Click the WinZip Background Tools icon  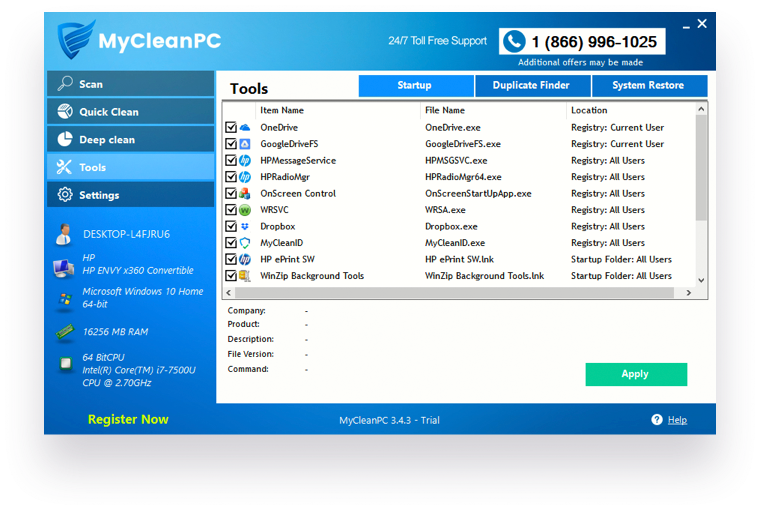click(245, 276)
